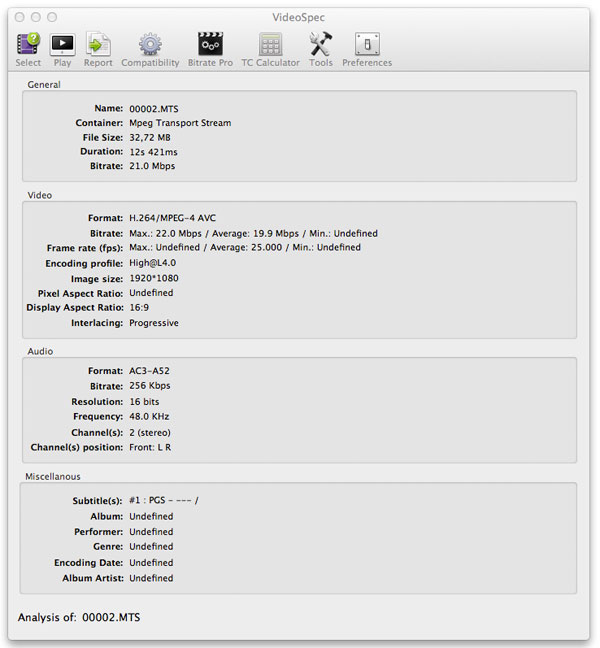
Task: Click the zoom window button
Action: point(52,17)
